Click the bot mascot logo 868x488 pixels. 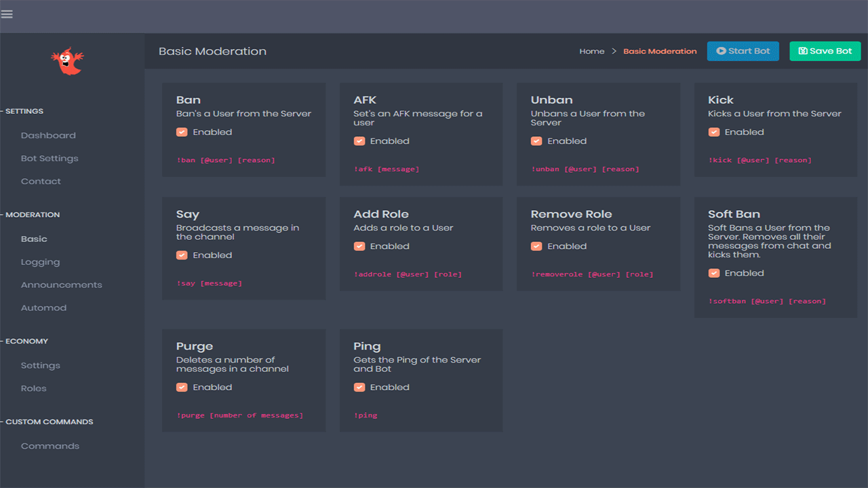pos(66,61)
